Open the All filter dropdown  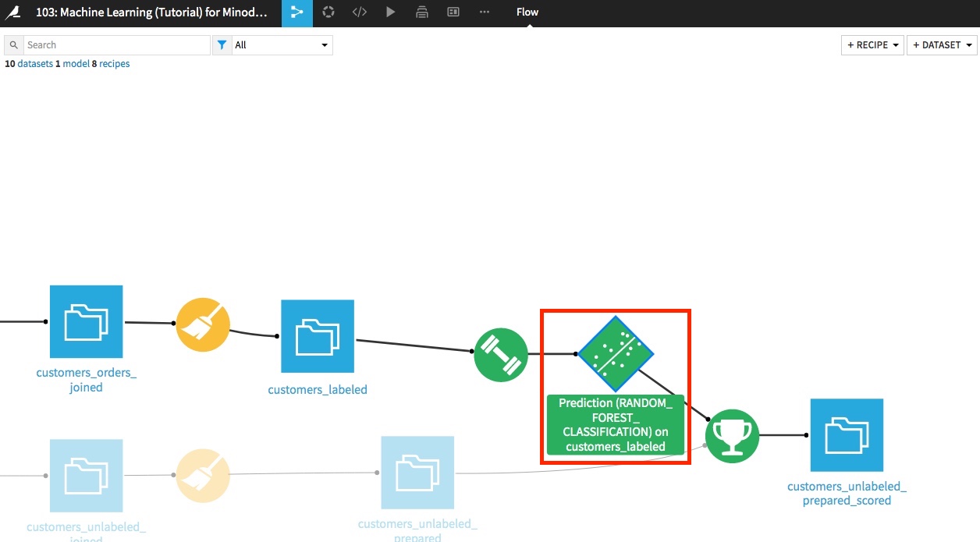[282, 45]
